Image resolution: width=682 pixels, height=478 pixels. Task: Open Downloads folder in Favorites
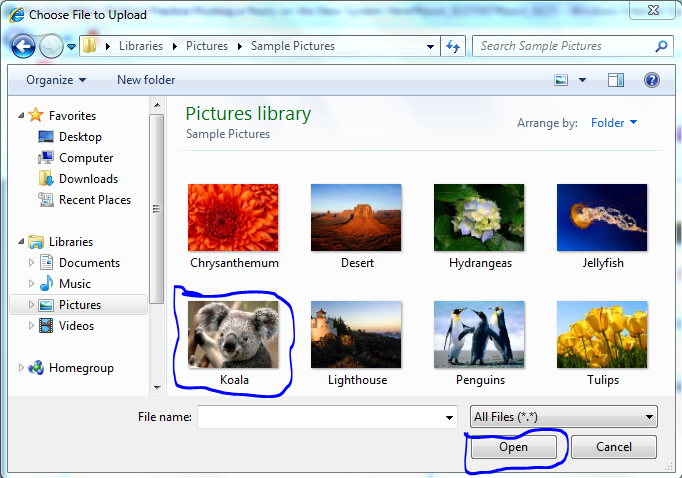coord(88,179)
